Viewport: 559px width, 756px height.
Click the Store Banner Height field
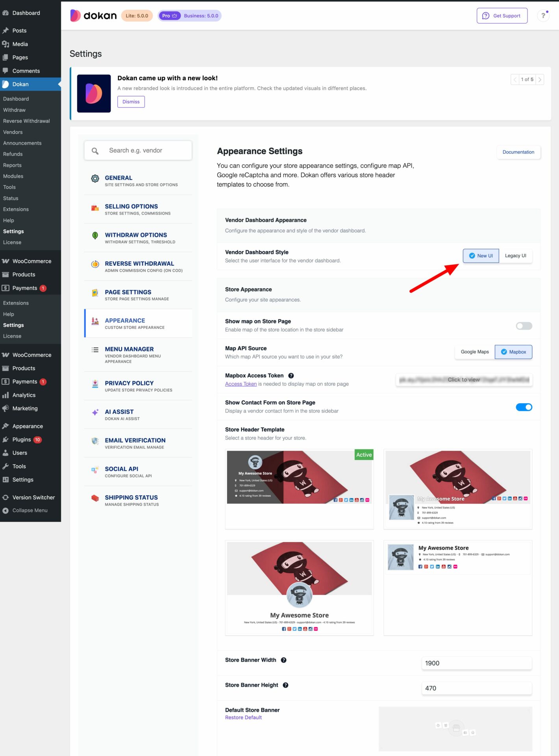(477, 689)
